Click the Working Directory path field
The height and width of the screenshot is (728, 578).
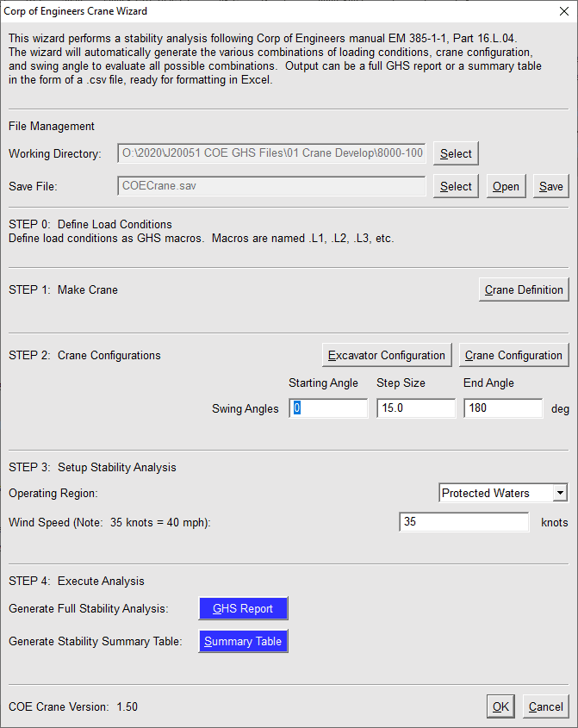click(271, 153)
